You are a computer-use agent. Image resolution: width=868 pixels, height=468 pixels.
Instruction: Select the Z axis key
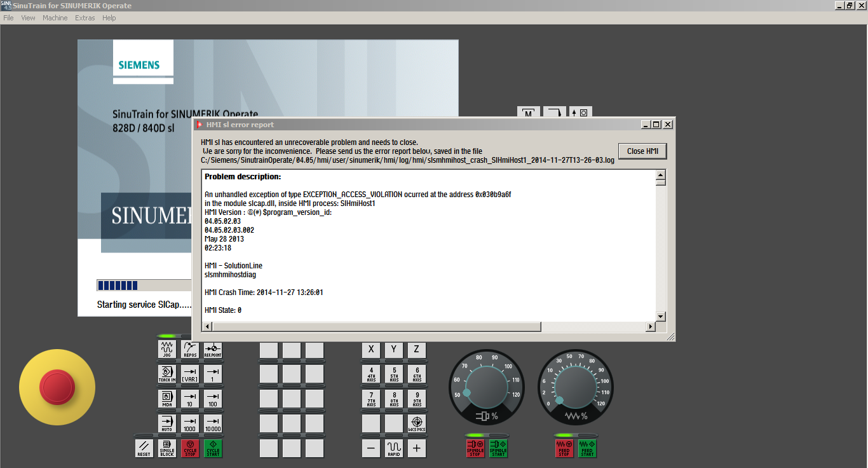tap(417, 350)
